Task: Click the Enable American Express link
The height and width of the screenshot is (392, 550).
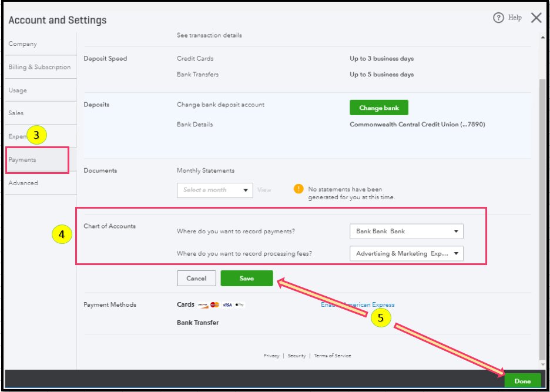Action: tap(358, 304)
